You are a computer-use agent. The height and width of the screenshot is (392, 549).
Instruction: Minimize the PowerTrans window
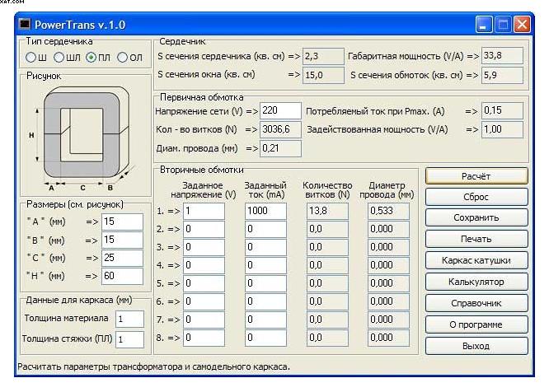point(484,25)
